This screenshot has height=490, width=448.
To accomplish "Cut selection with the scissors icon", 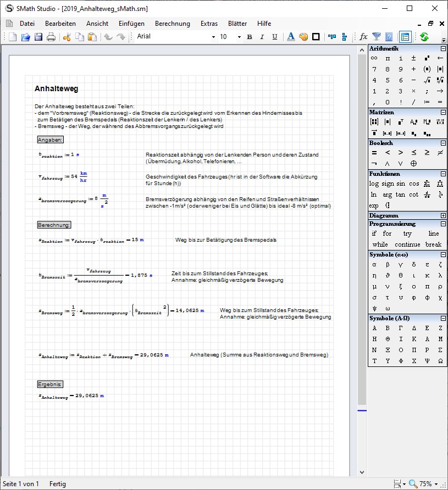I will tap(67, 37).
